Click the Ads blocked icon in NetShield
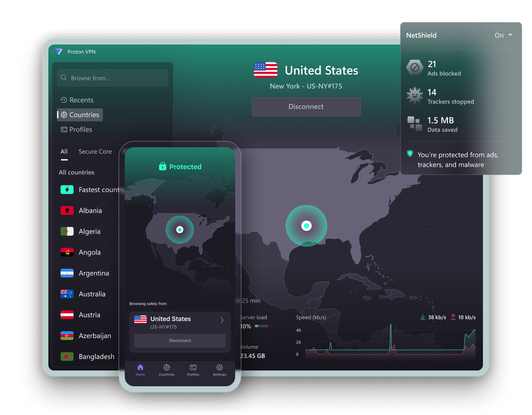The image size is (532, 415). click(x=415, y=68)
